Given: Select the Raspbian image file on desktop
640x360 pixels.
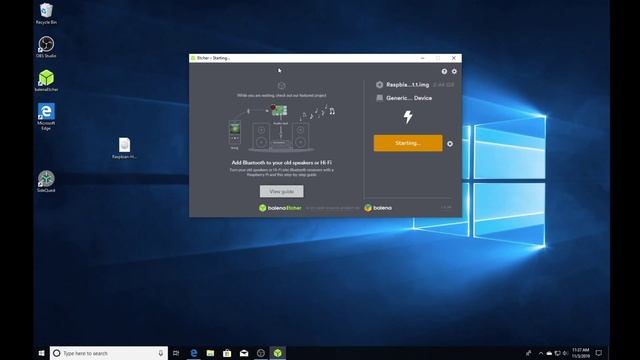Looking at the screenshot, I should [124, 148].
